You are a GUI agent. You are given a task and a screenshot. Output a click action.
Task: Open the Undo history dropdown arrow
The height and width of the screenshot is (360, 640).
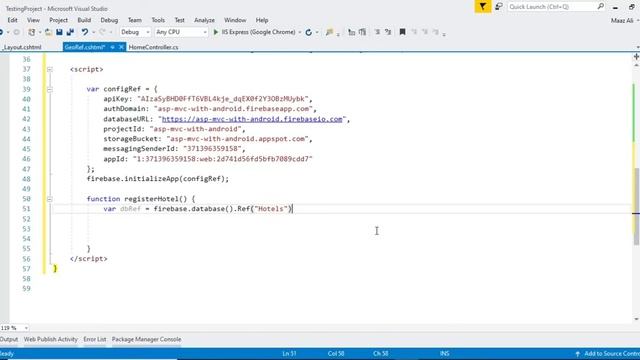click(93, 32)
